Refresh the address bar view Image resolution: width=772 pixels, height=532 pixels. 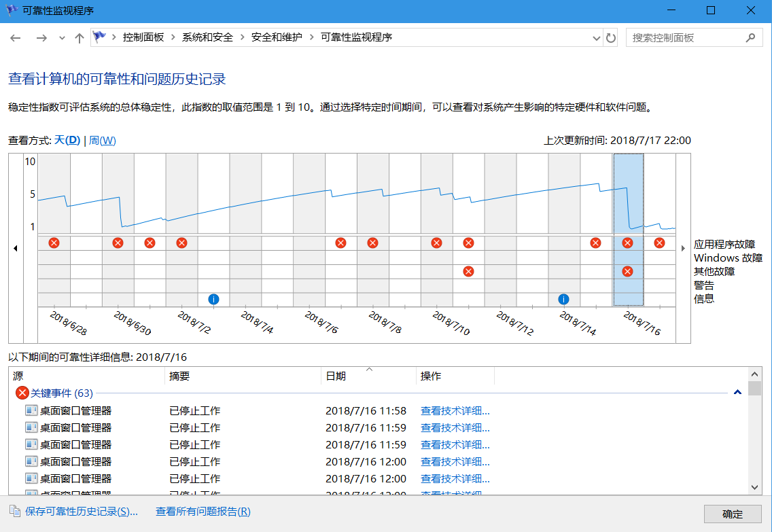click(611, 38)
